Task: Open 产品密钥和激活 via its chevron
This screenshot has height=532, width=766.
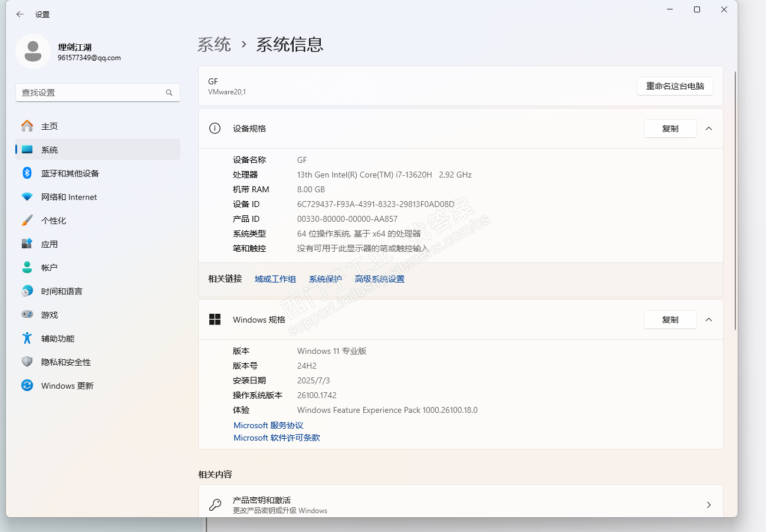Action: point(709,505)
